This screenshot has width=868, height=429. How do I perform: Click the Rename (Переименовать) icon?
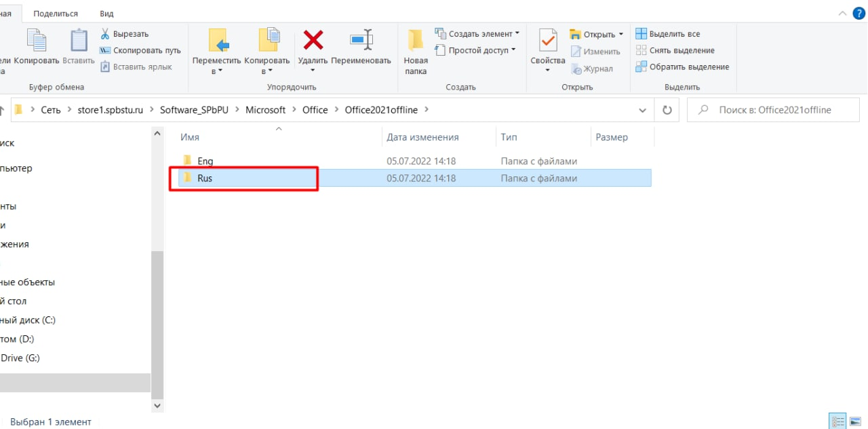361,41
